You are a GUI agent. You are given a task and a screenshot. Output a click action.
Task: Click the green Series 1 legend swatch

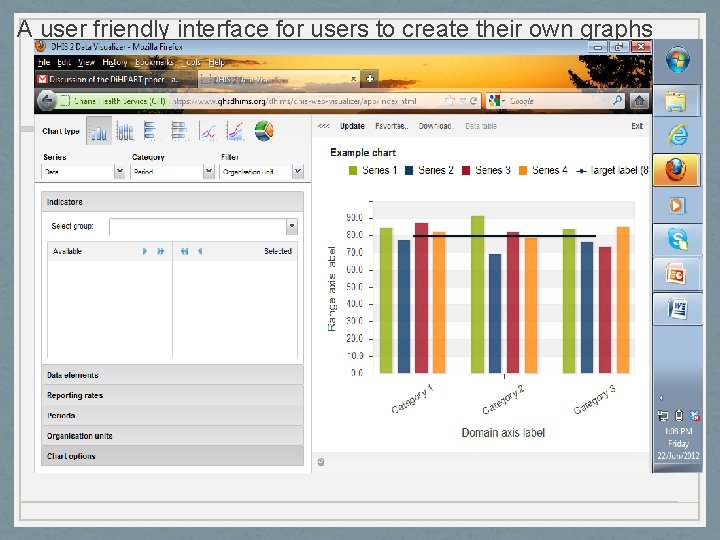click(x=353, y=171)
